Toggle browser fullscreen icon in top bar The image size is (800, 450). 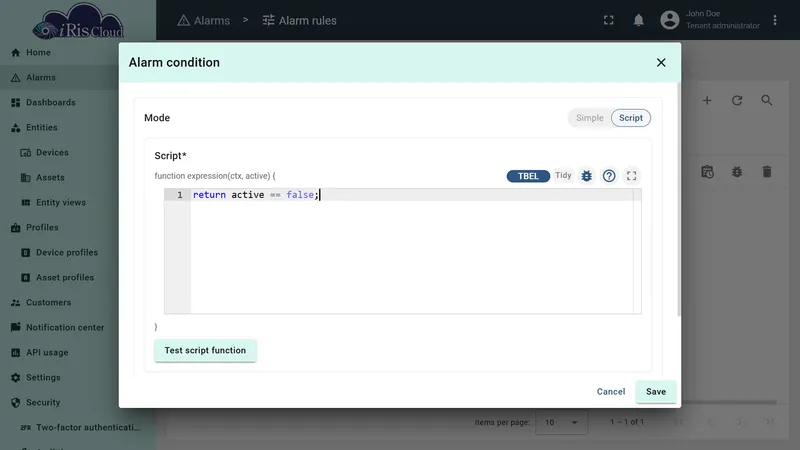(x=608, y=20)
